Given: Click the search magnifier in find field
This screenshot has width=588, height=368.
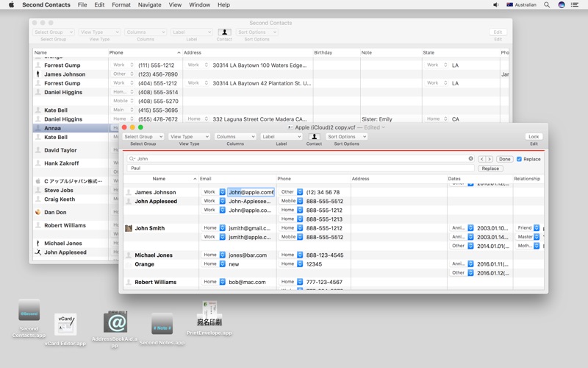Looking at the screenshot, I should tap(132, 159).
